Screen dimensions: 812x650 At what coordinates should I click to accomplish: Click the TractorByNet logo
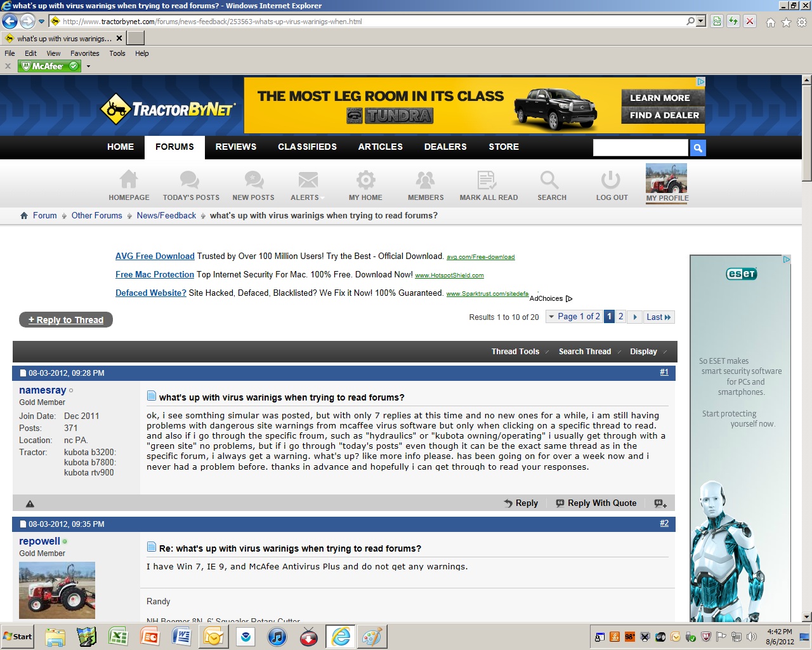click(x=168, y=109)
